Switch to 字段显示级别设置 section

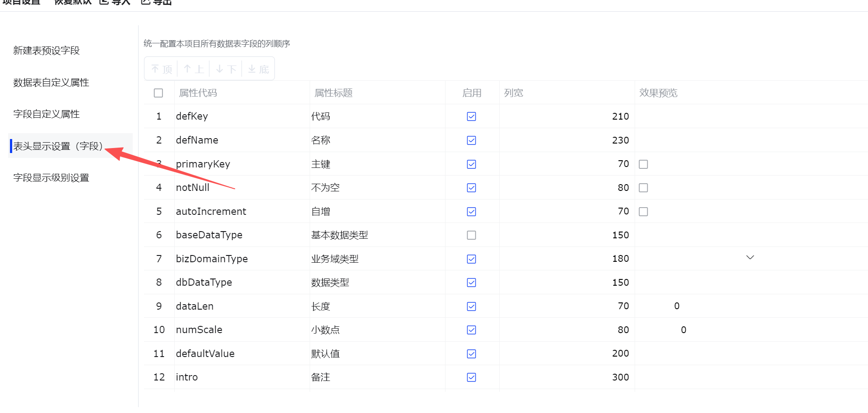point(51,178)
